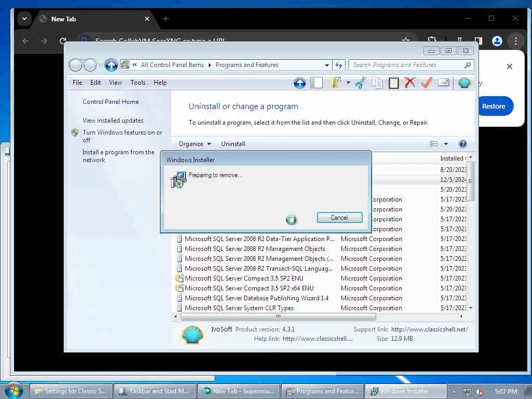Open the Edit menu
532x399 pixels.
(x=96, y=83)
